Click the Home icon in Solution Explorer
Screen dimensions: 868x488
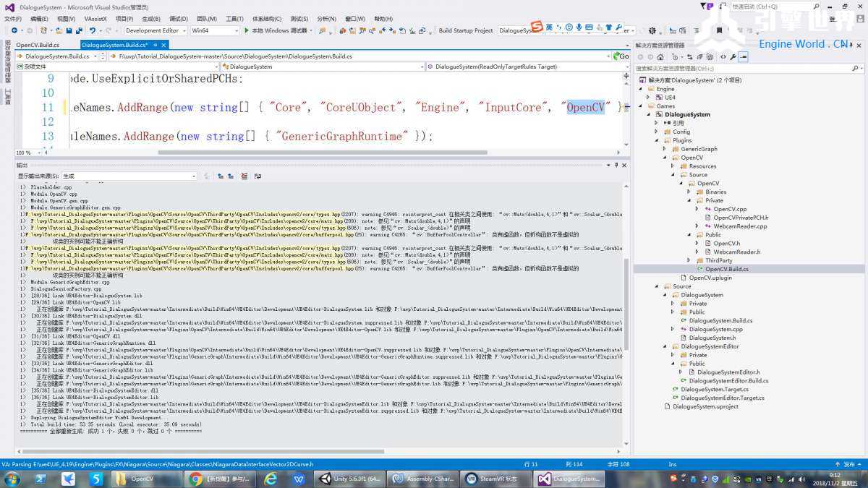(660, 56)
